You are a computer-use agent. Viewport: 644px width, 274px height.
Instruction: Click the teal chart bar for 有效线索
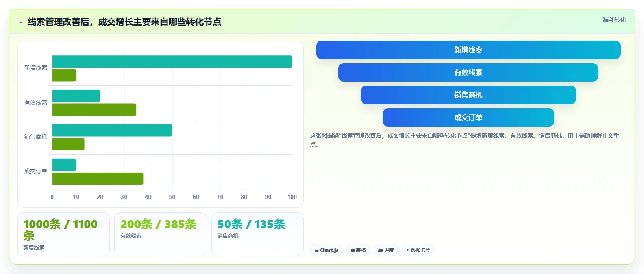coord(76,96)
